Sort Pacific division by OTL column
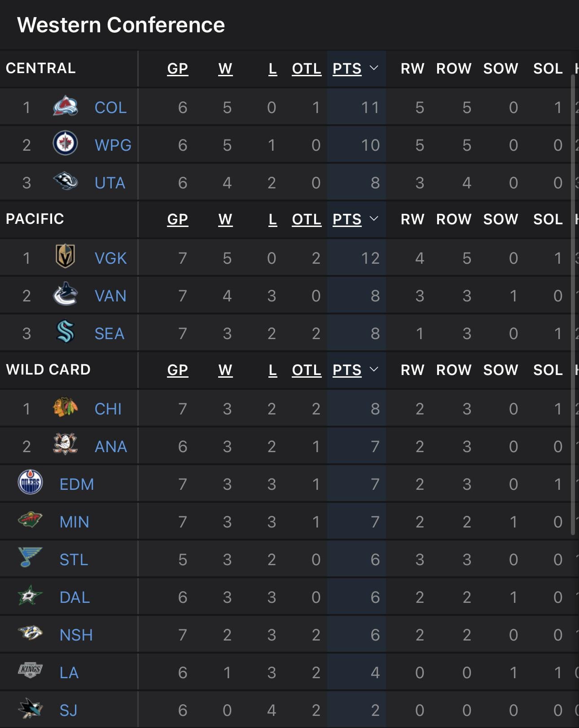 tap(307, 219)
